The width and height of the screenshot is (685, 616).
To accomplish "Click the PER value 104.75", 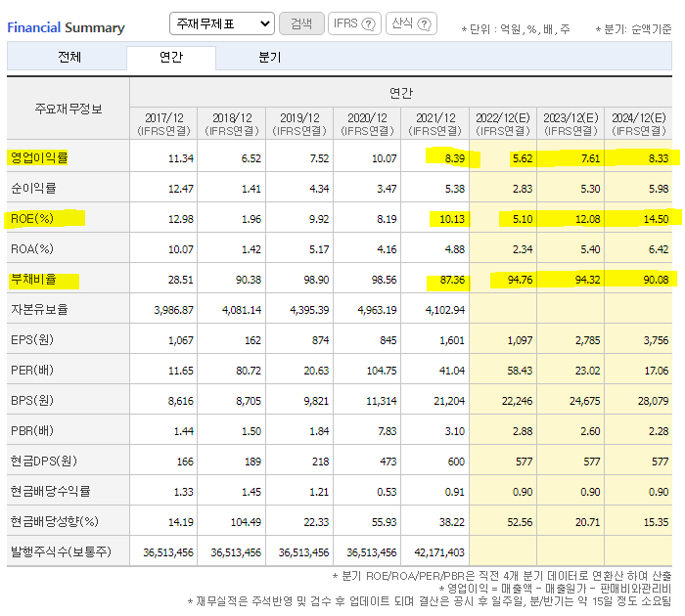I will [x=382, y=371].
